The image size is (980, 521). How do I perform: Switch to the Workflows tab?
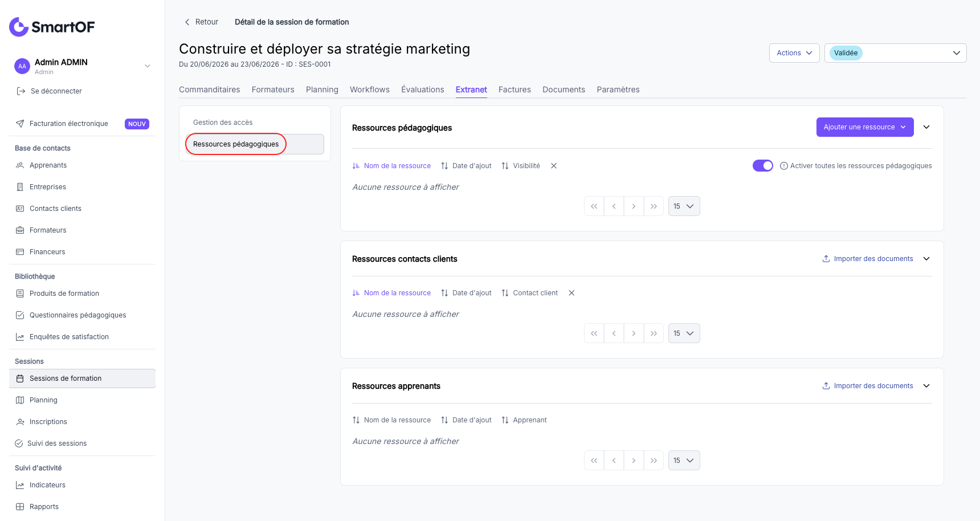370,89
